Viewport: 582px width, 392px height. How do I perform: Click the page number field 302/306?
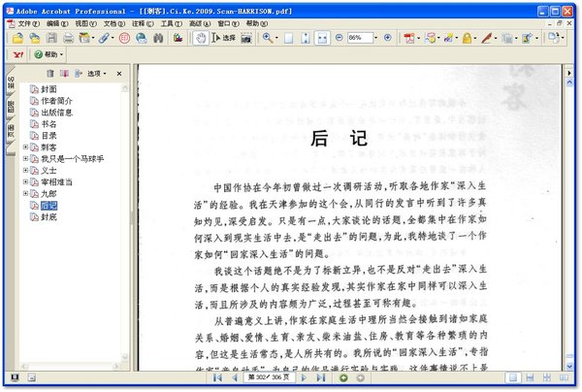click(x=269, y=377)
